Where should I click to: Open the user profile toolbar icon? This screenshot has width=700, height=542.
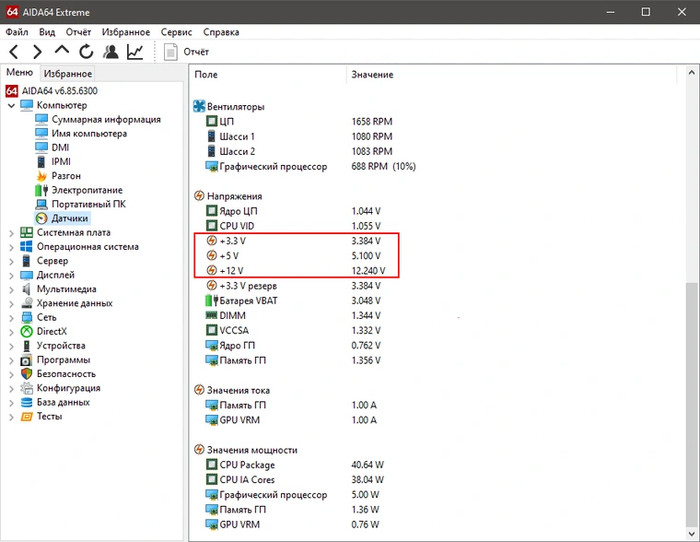pos(111,51)
